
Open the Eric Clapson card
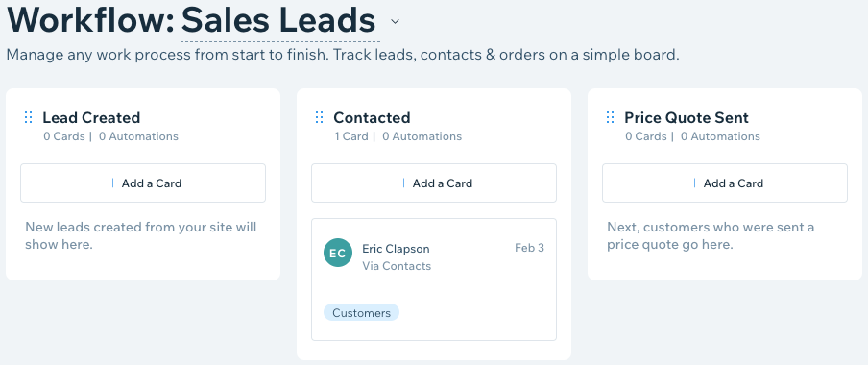point(434,280)
